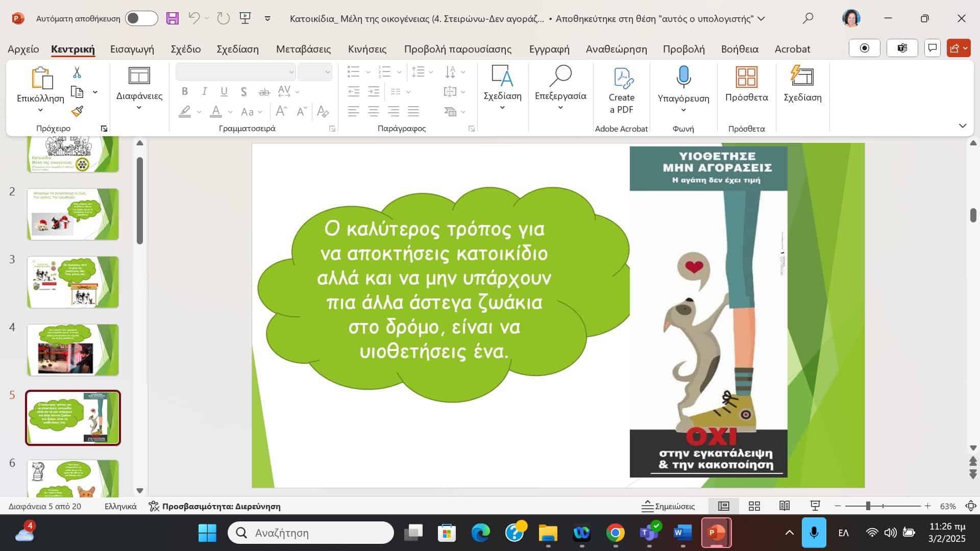980x551 pixels.
Task: Switch to the Μεταβάσεις tab
Action: [303, 49]
